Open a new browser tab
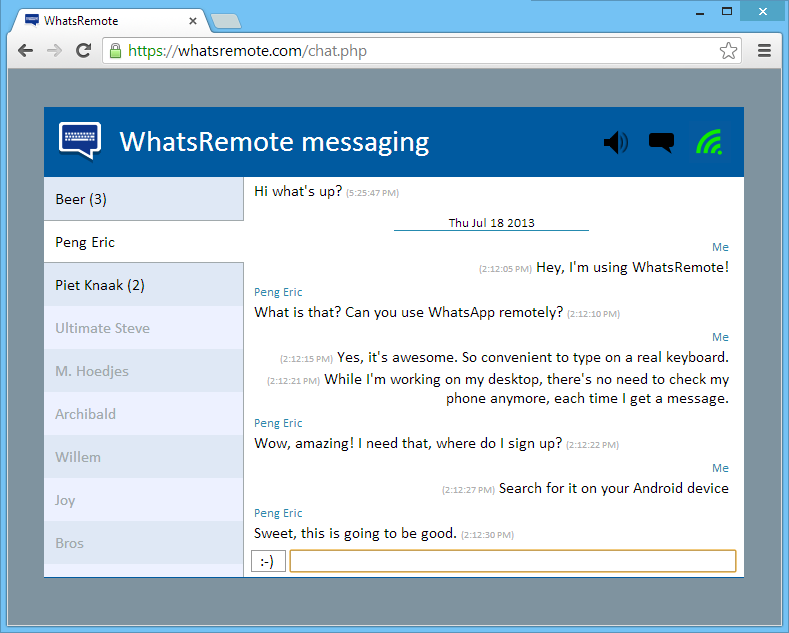 (225, 21)
